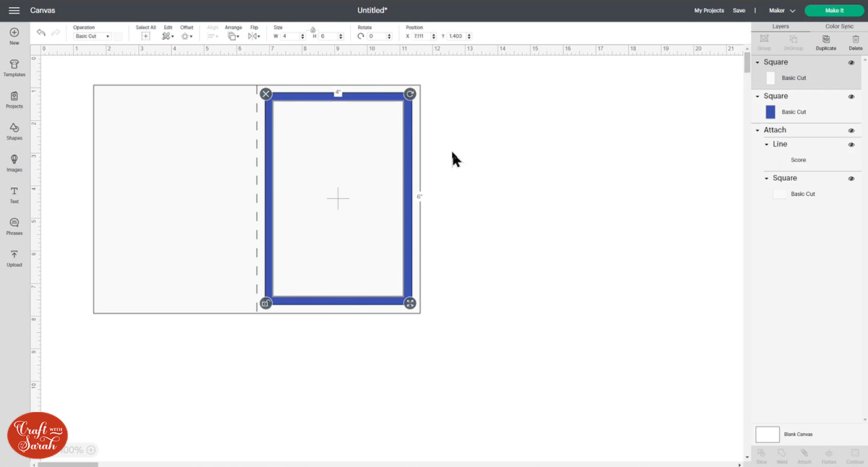The width and height of the screenshot is (868, 467).
Task: Open the Shapes panel
Action: [x=14, y=130]
